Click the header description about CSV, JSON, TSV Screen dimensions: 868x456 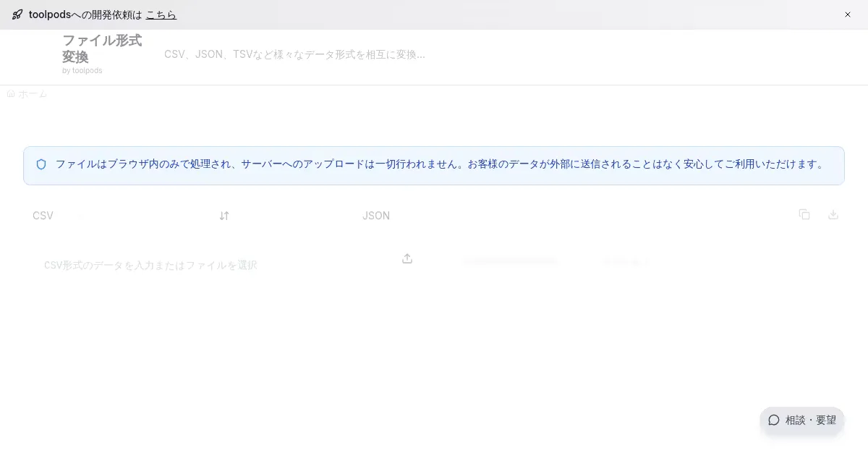coord(294,54)
